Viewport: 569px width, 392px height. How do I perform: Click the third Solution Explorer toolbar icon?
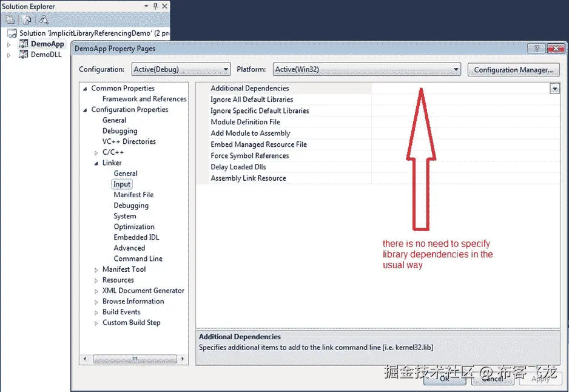click(x=44, y=19)
